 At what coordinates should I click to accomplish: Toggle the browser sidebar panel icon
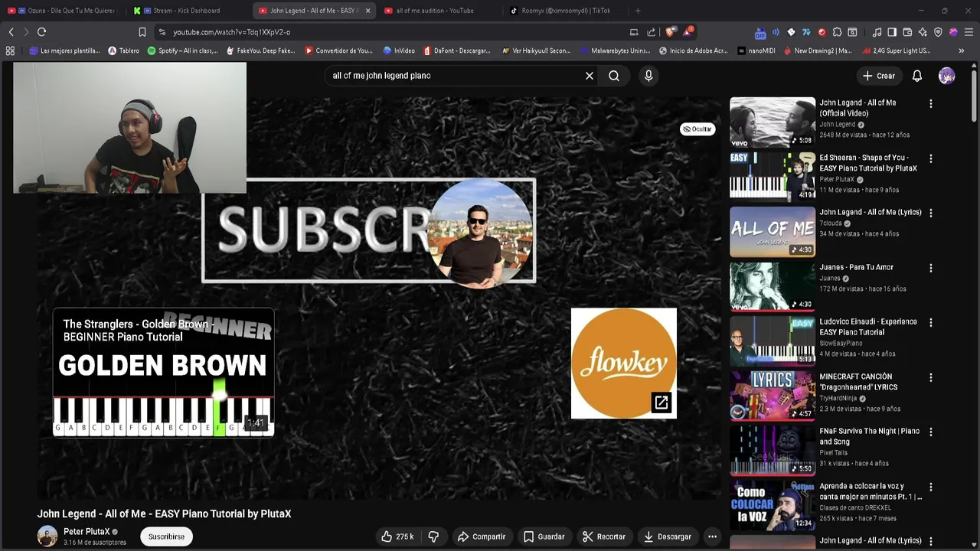click(892, 32)
